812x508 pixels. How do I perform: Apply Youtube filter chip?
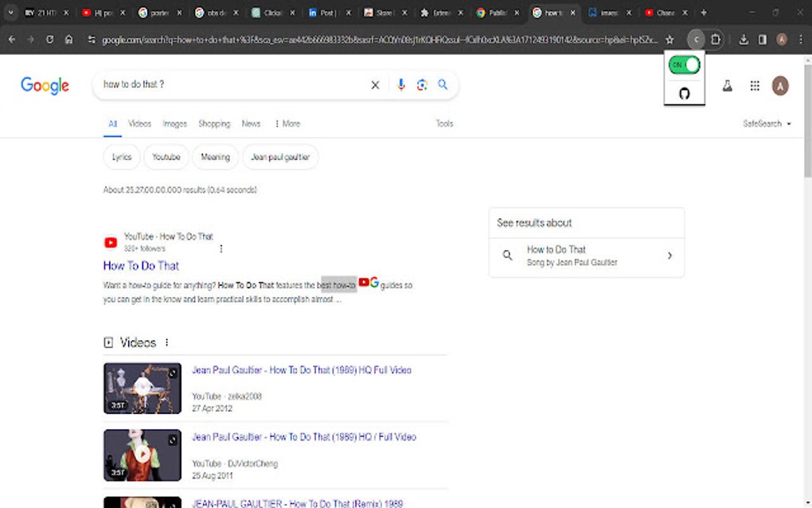click(x=166, y=157)
